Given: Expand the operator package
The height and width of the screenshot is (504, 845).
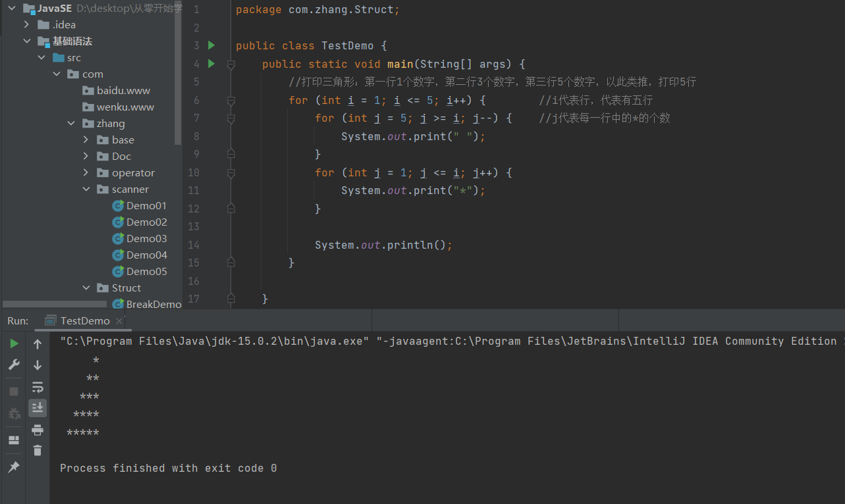Looking at the screenshot, I should pyautogui.click(x=86, y=172).
